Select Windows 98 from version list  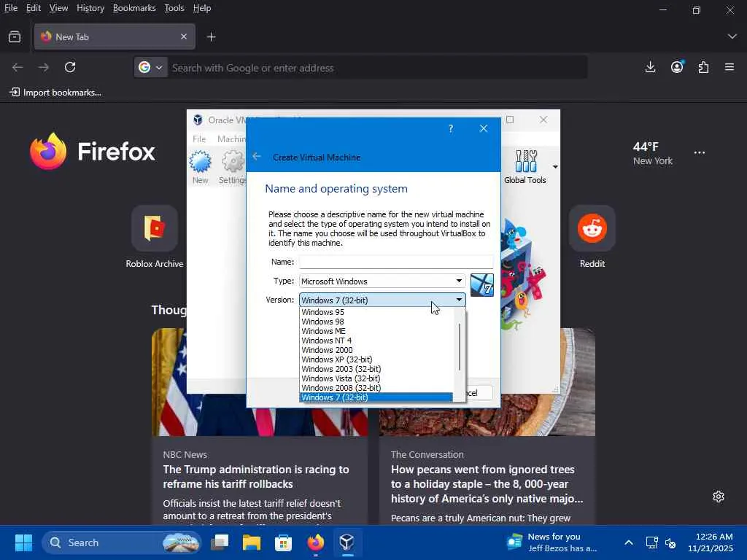pos(376,322)
